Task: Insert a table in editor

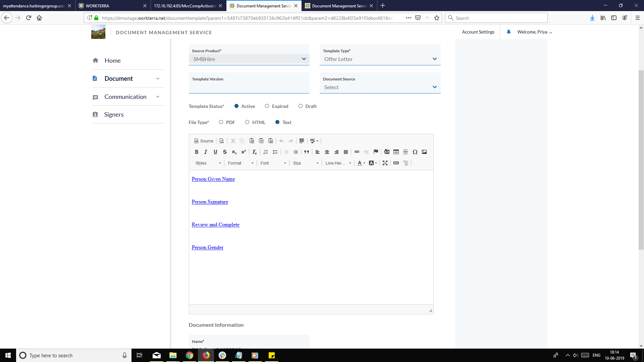Action: pos(396,152)
